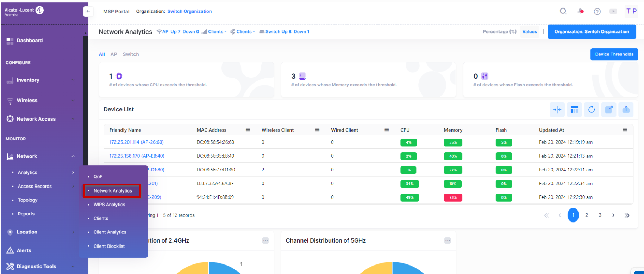Click the Device Thresholds button
Image resolution: width=644 pixels, height=274 pixels.
614,54
